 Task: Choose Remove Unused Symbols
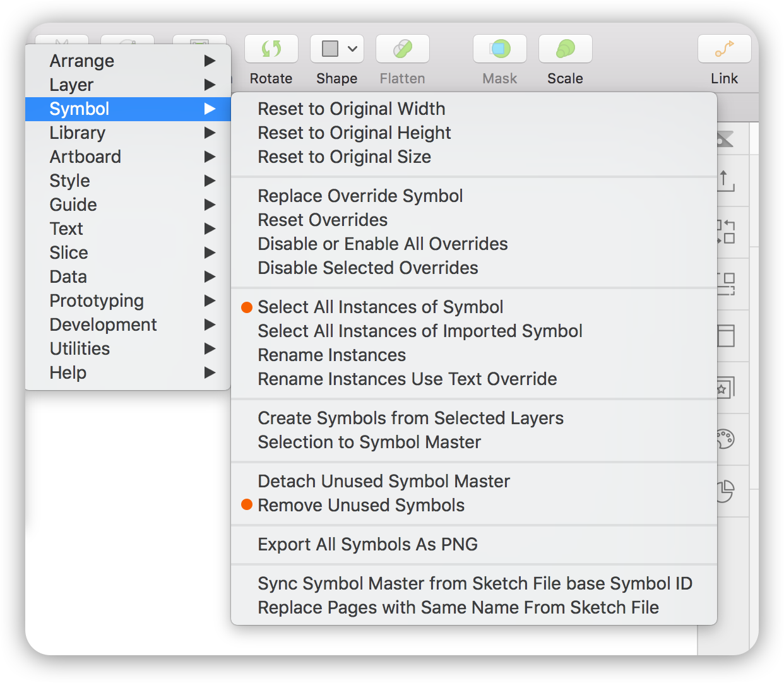tap(360, 506)
